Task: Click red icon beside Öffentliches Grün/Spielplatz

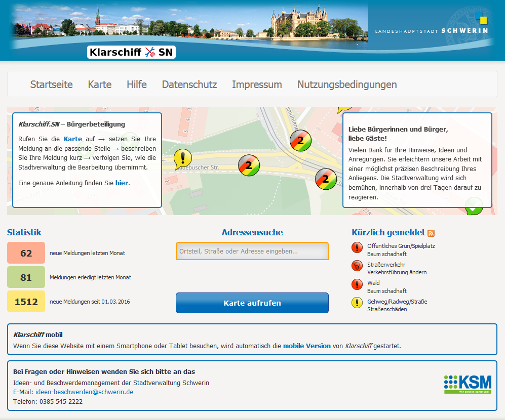Action: [357, 247]
